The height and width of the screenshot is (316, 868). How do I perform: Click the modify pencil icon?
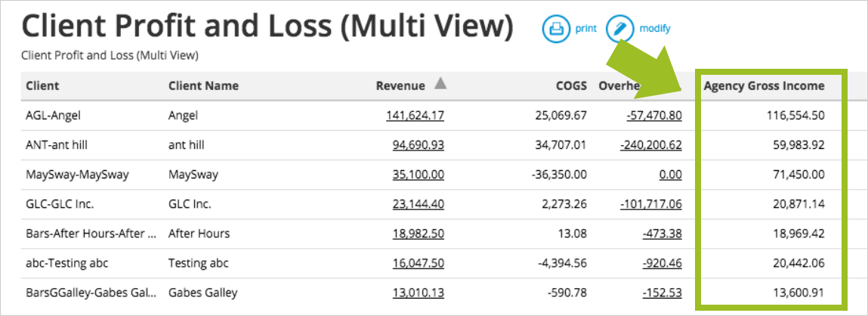(x=619, y=29)
